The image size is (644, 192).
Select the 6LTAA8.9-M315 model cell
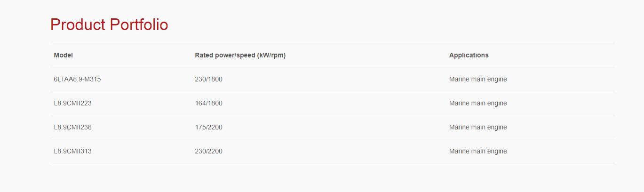(x=77, y=79)
